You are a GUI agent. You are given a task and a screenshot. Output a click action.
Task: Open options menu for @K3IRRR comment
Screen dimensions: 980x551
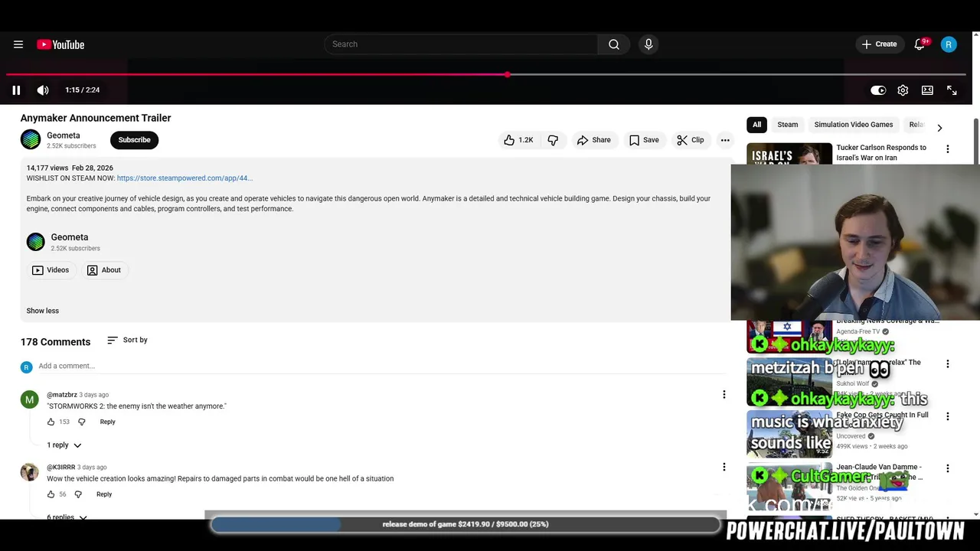(724, 467)
